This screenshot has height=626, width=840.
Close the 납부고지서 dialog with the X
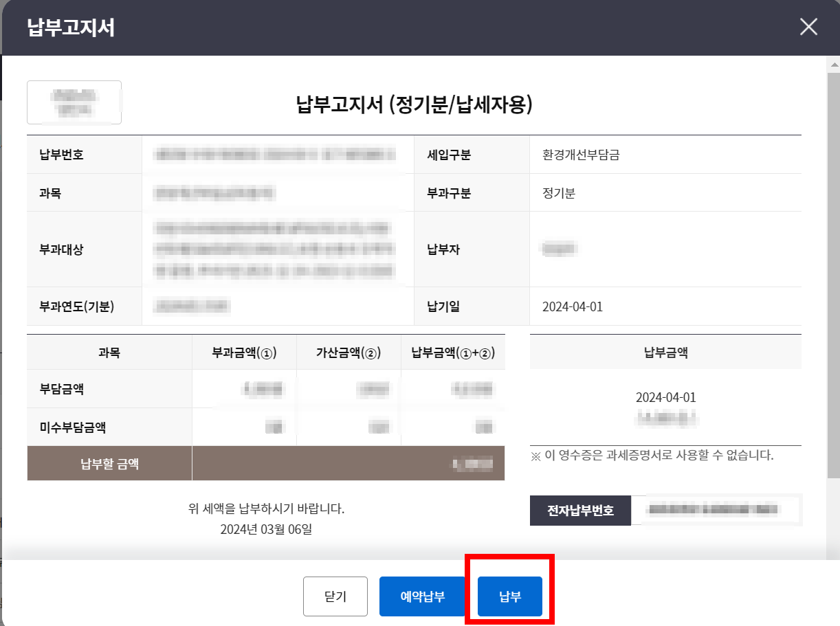click(808, 27)
